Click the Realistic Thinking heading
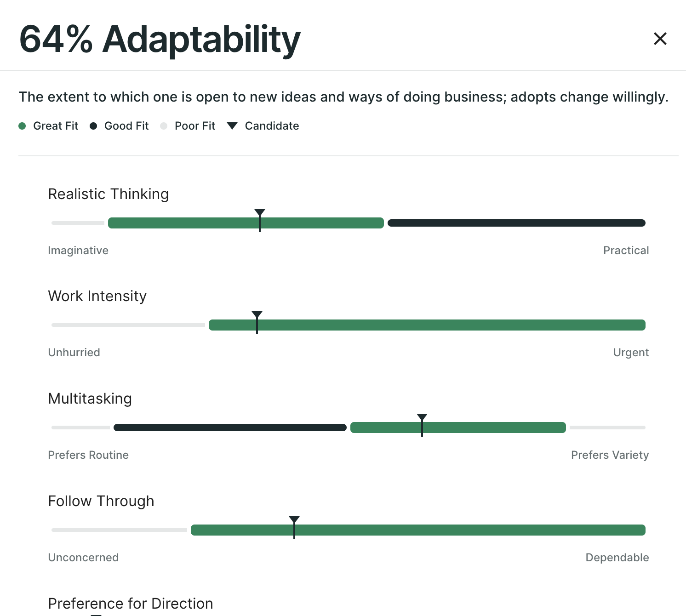Screen dimensions: 686x616 (109, 194)
